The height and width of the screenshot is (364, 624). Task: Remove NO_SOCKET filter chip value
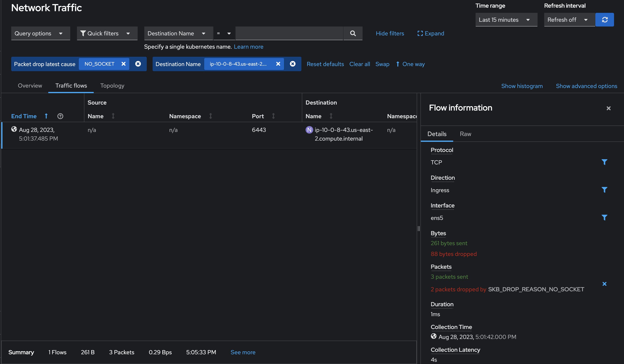[x=123, y=64]
